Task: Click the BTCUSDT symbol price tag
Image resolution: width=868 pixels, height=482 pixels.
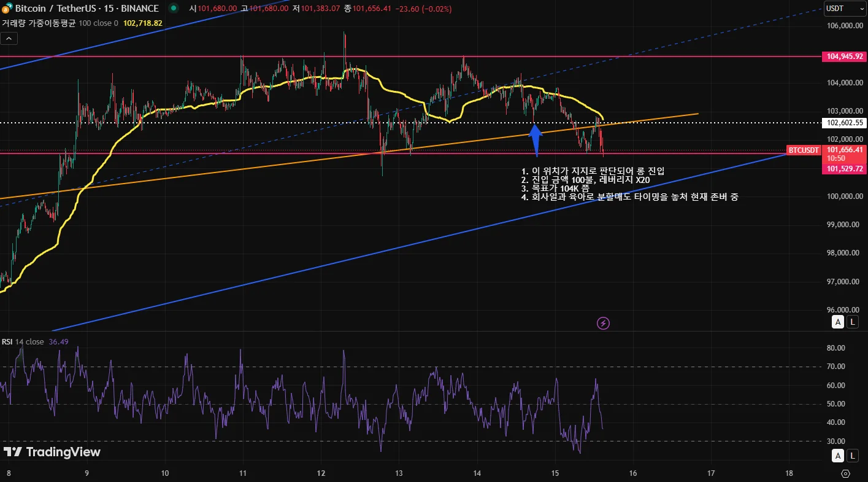Action: click(x=804, y=150)
